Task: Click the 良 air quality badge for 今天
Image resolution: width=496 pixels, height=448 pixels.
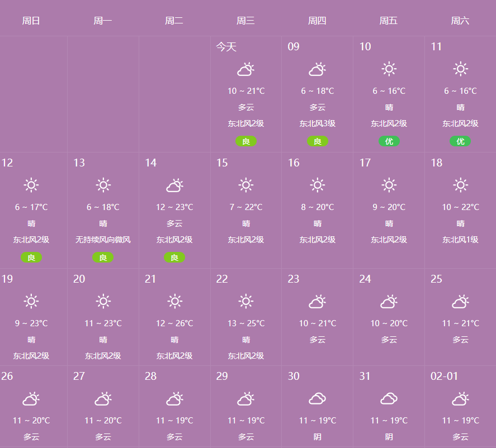Action: point(246,141)
